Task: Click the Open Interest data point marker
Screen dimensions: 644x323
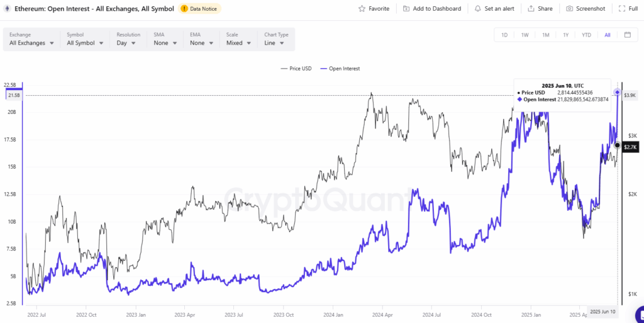Action: (618, 93)
